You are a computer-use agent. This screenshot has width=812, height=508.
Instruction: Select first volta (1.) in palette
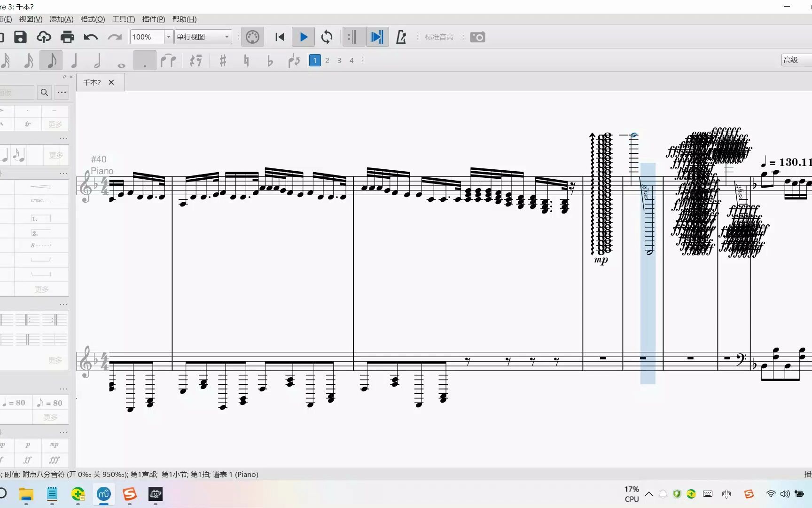(x=41, y=219)
